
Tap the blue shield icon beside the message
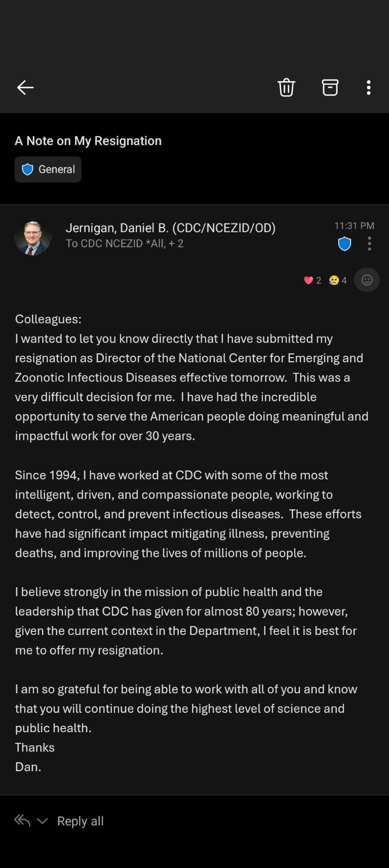344,244
